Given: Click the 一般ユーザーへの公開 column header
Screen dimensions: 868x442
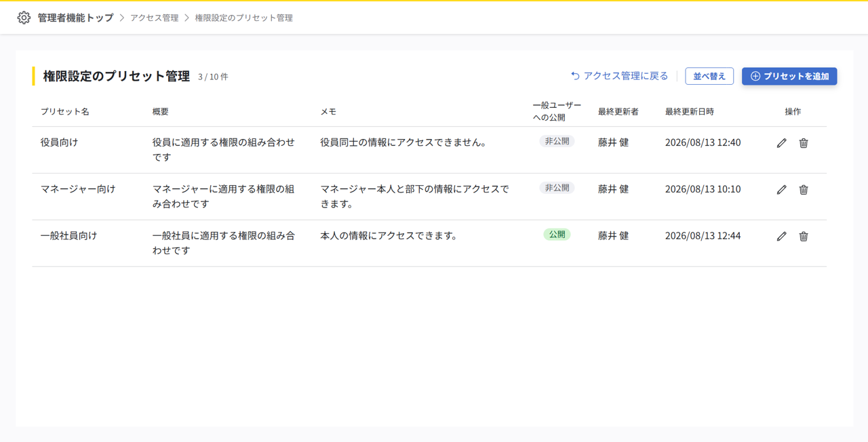Looking at the screenshot, I should (x=557, y=111).
